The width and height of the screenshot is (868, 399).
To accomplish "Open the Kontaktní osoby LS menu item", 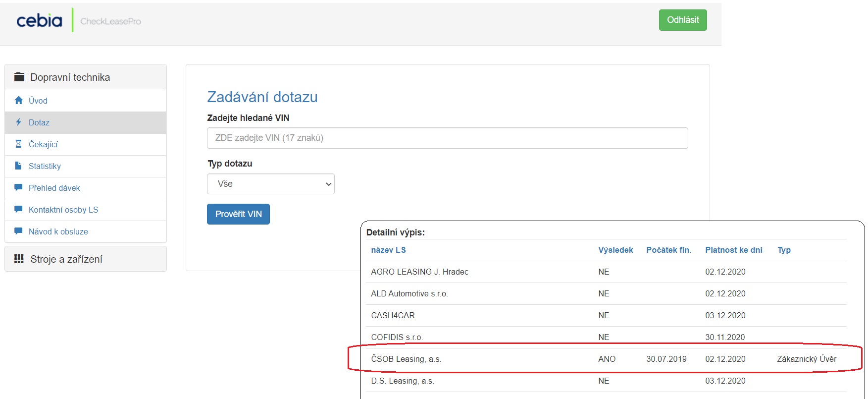I will [86, 210].
